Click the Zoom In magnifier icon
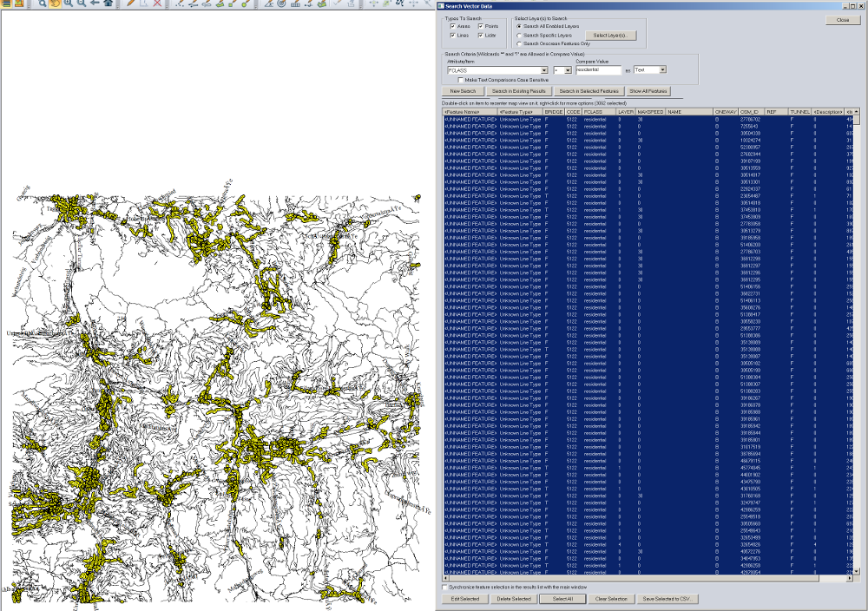Screen dimensions: 868x611 click(x=68, y=3)
